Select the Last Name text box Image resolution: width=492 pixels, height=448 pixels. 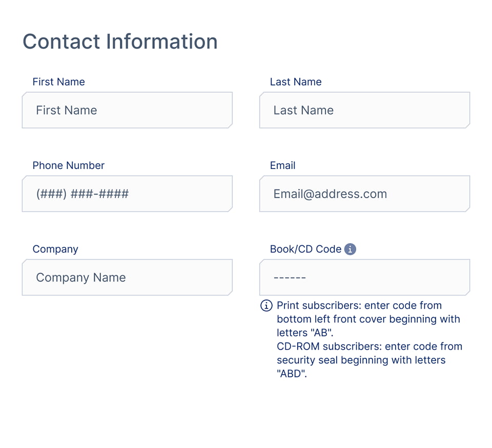point(364,110)
